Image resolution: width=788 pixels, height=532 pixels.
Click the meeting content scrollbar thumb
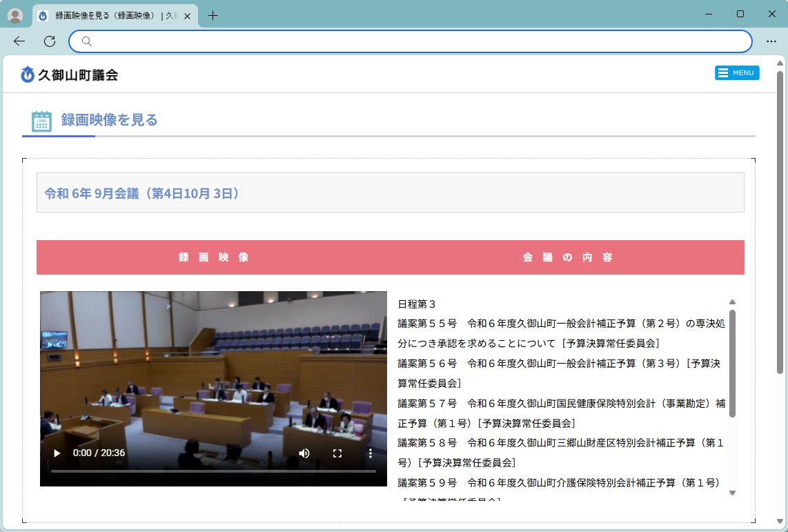pyautogui.click(x=732, y=363)
